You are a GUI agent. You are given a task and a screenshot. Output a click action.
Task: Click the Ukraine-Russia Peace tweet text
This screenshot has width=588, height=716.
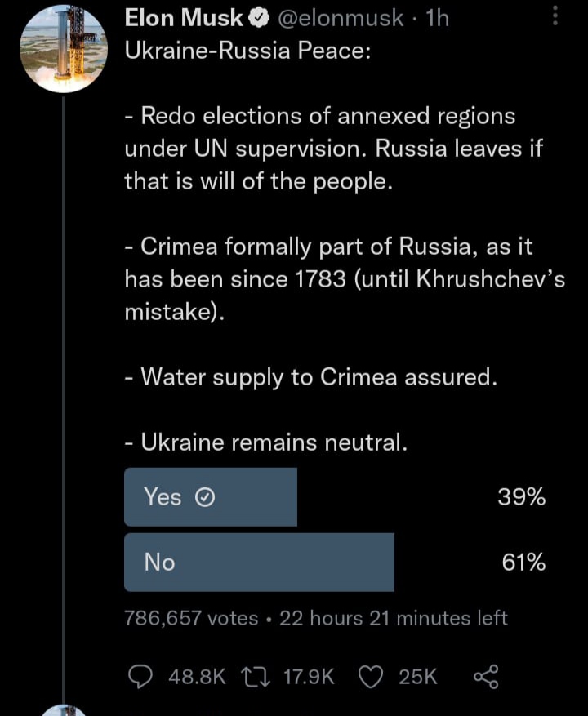(x=345, y=247)
